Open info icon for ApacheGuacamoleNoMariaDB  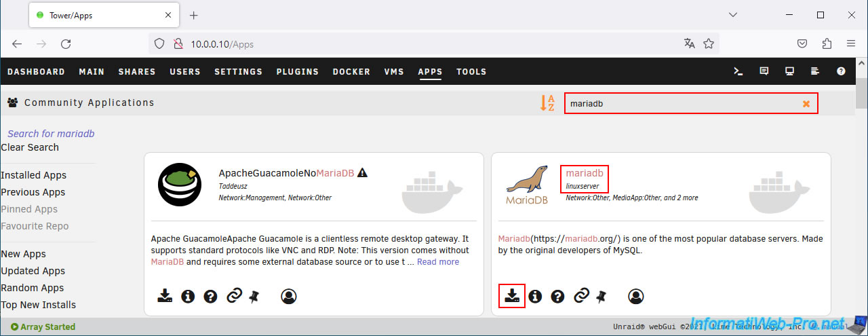(x=188, y=296)
